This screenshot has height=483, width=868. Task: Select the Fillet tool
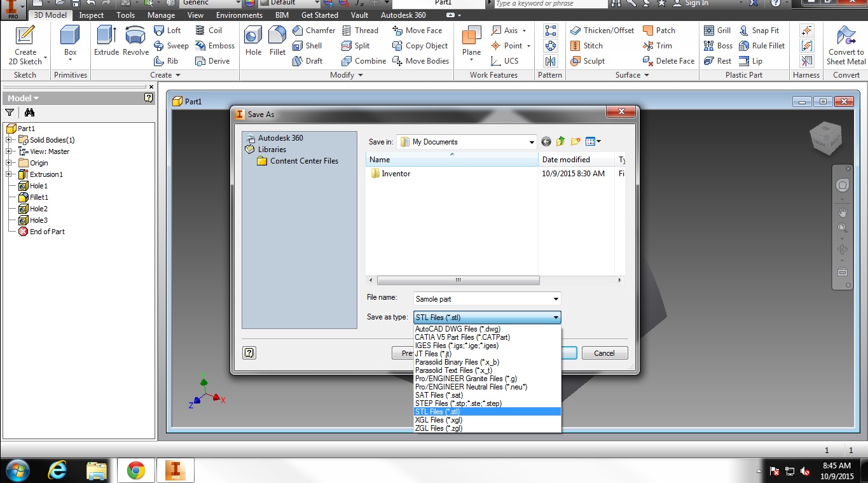[277, 41]
